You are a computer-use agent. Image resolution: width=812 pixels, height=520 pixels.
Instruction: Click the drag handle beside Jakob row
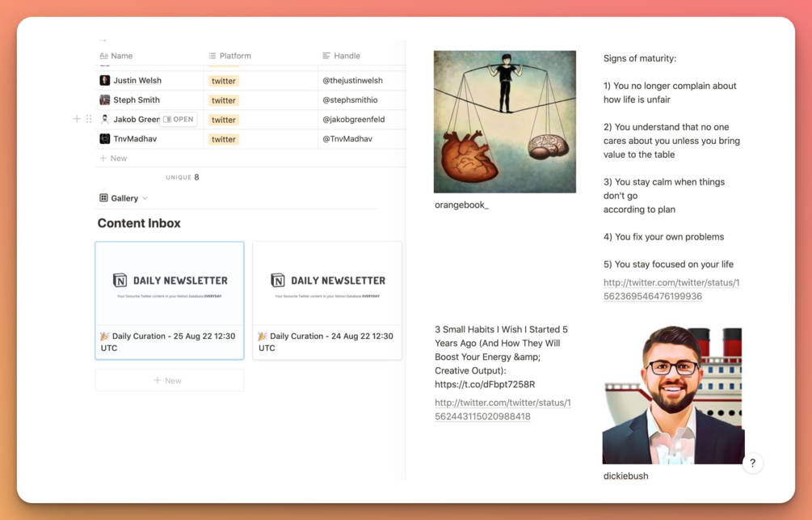coord(89,119)
